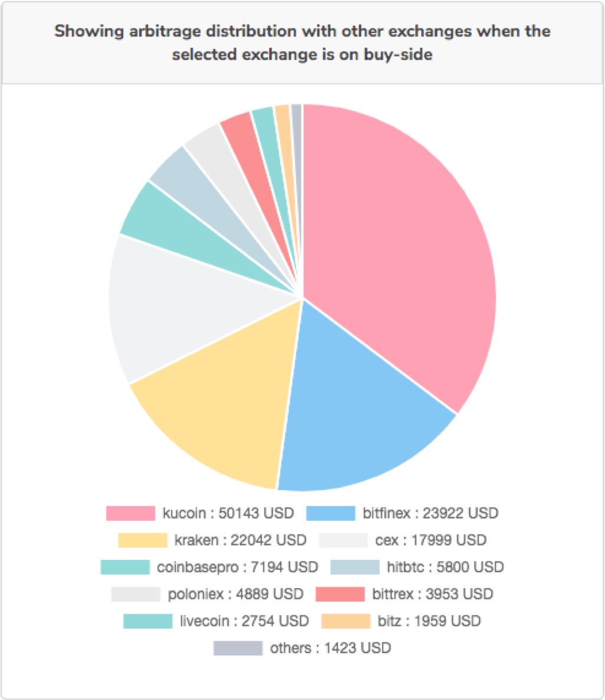Click the pink kucoin pie slice

tap(401, 247)
